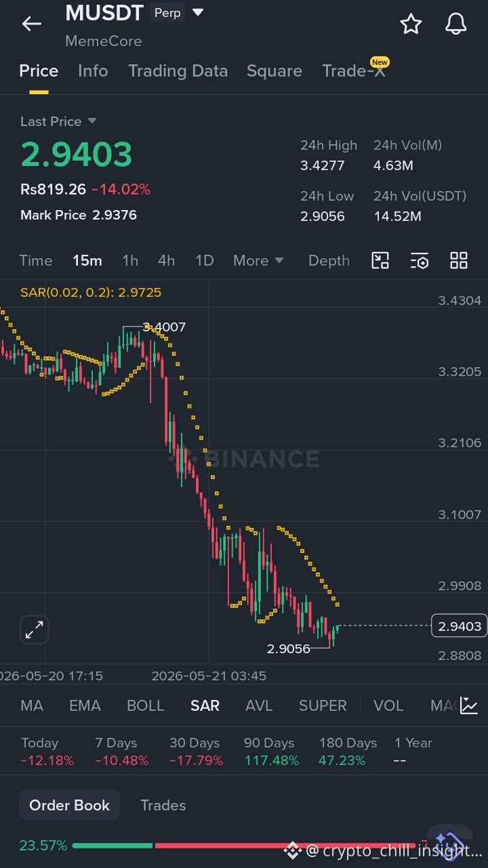Expand chart to fullscreen
Image resolution: width=488 pixels, height=868 pixels.
(34, 629)
